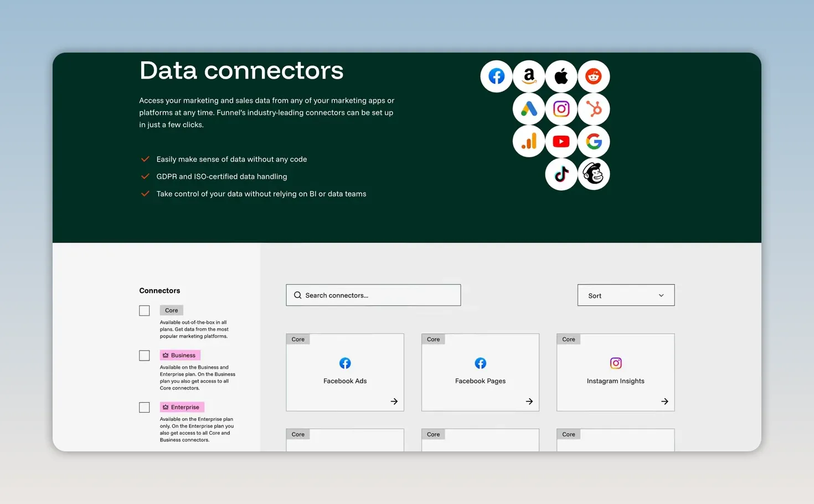Click the Core tag on the Facebook Ads card
This screenshot has width=814, height=504.
298,340
